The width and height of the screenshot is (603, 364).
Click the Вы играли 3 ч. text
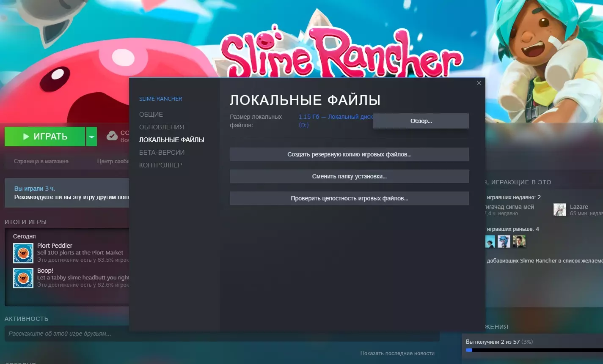click(35, 189)
